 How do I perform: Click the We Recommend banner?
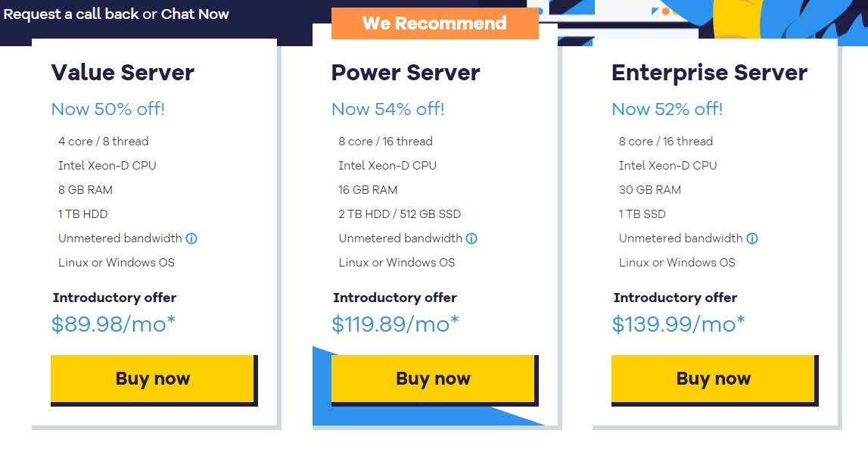click(434, 23)
